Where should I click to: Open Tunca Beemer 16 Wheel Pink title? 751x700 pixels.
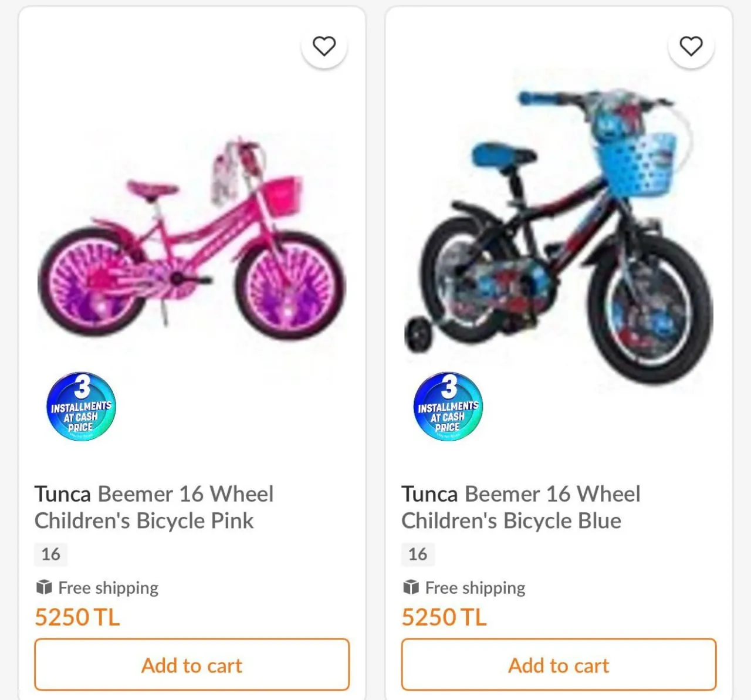[154, 507]
